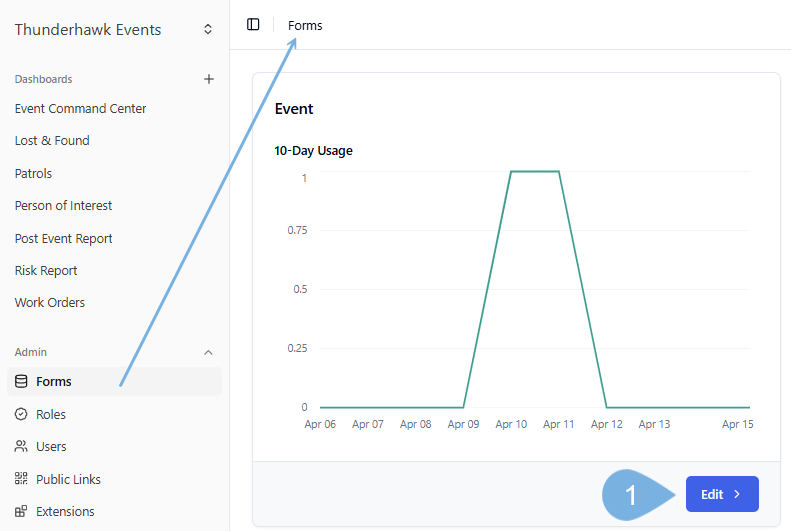Open the Post Event Report
Image resolution: width=791 pixels, height=531 pixels.
tap(63, 238)
